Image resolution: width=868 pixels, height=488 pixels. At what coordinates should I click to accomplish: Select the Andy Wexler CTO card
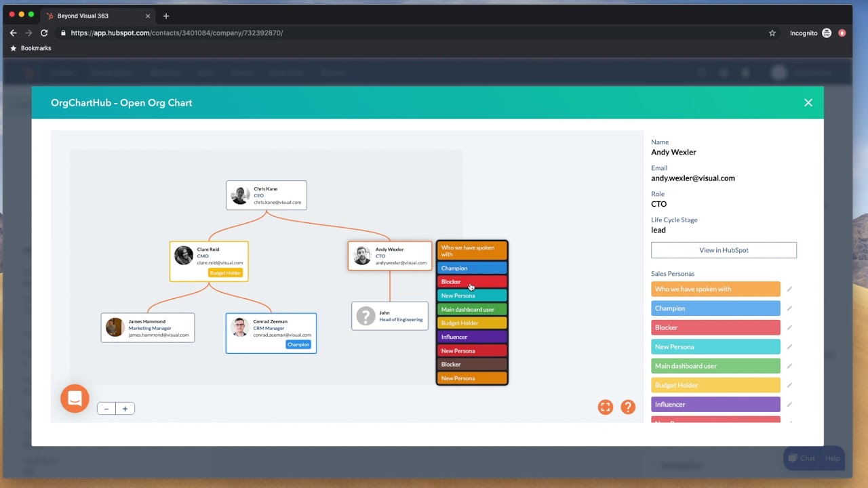click(390, 256)
